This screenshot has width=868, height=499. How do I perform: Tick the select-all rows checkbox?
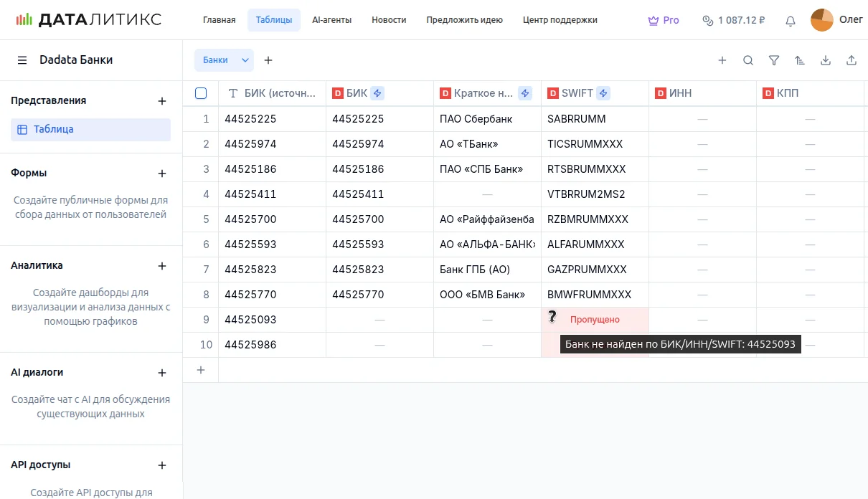201,93
